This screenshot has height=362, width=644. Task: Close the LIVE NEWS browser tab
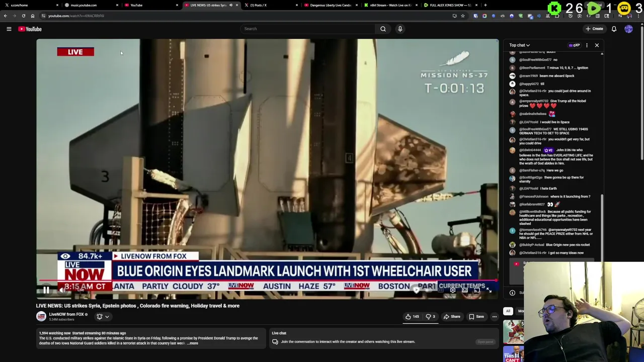(x=236, y=5)
